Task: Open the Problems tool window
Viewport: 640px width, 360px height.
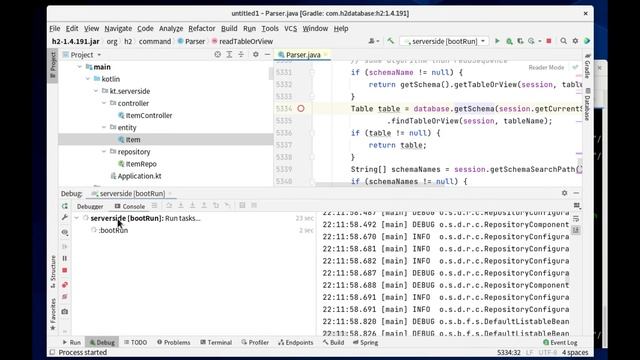Action: [x=173, y=342]
